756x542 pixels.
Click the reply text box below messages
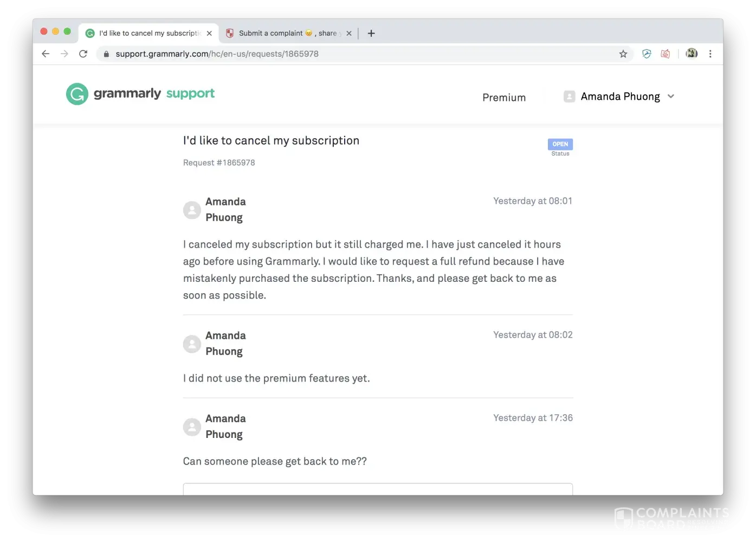pos(378,489)
